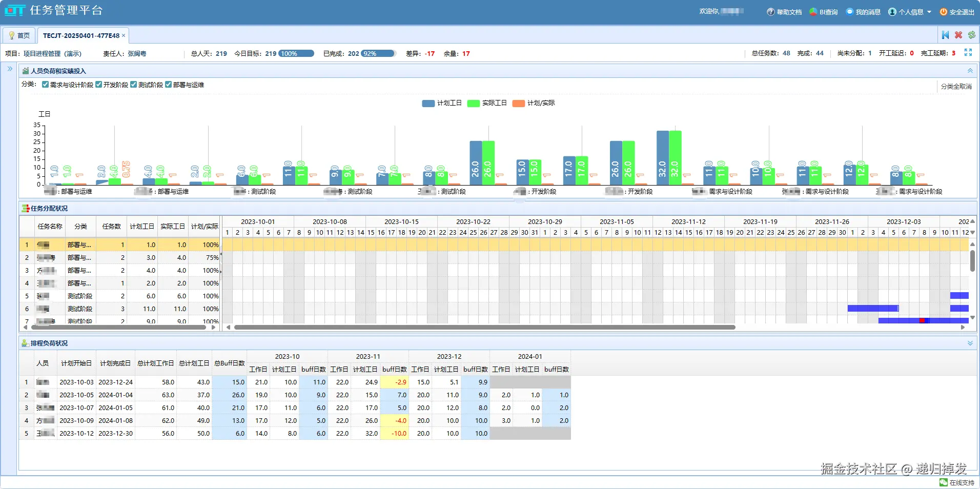Click the 已完成 92% progress bar
The image size is (980, 489).
click(x=378, y=53)
